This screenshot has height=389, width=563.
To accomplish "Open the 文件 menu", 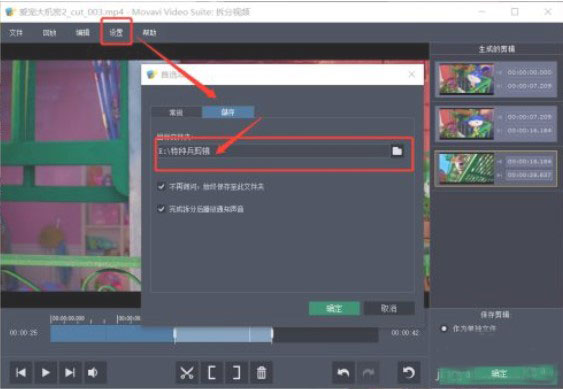I will coord(16,33).
